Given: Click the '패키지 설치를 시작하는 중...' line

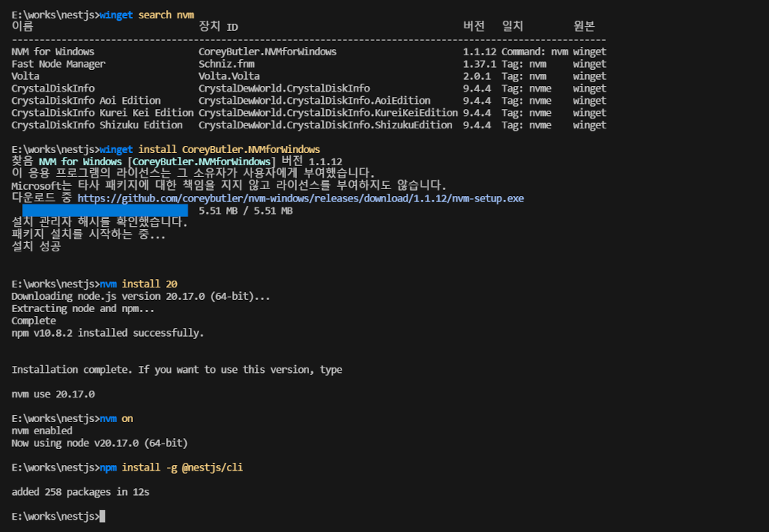Looking at the screenshot, I should click(88, 234).
